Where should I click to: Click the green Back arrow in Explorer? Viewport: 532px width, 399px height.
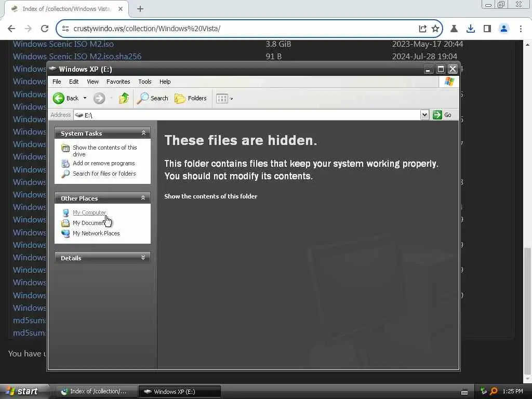point(58,98)
